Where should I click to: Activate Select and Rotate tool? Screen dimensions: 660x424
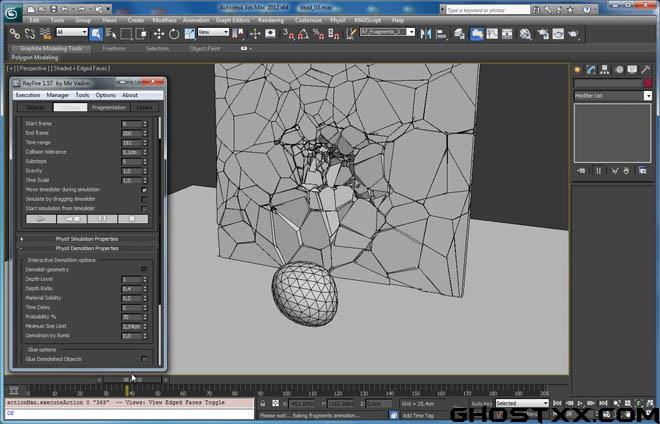pyautogui.click(x=174, y=34)
